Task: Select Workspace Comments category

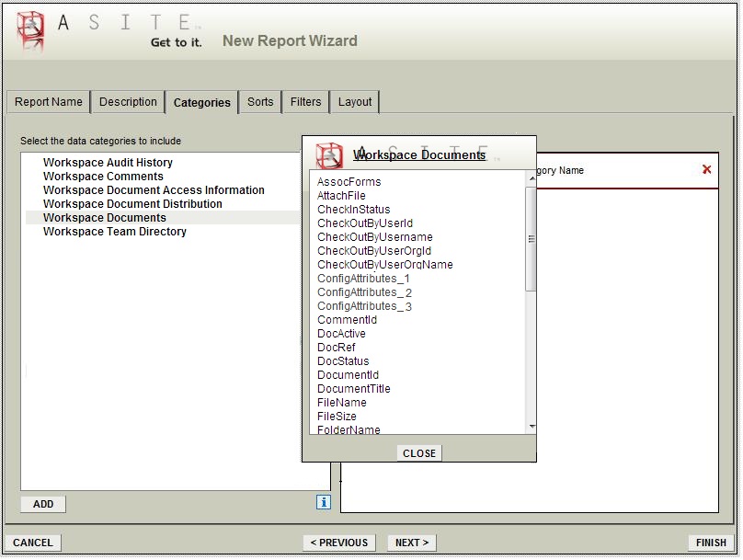Action: [103, 177]
